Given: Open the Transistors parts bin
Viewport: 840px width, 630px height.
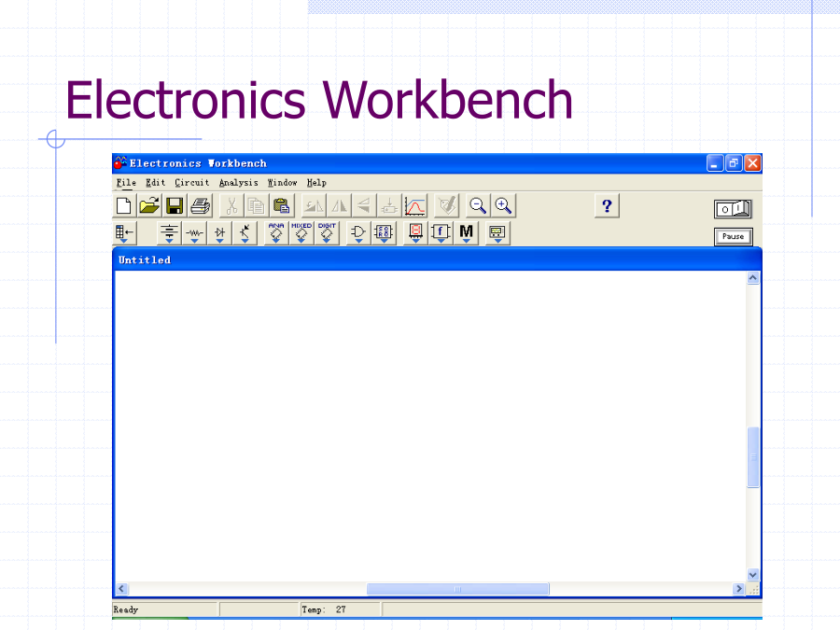Looking at the screenshot, I should click(245, 233).
